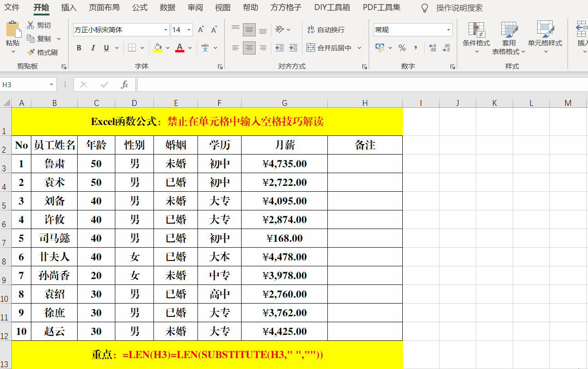Select cell H3 under 备注
Screen dimensions: 588x369
pyautogui.click(x=365, y=164)
